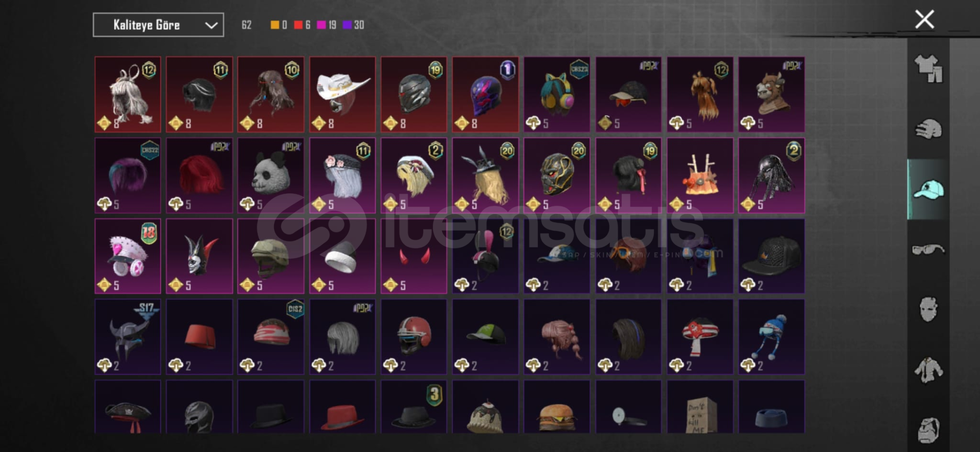
Task: Click the dropdown chevron beside Kaliteye Göre
Action: point(211,26)
